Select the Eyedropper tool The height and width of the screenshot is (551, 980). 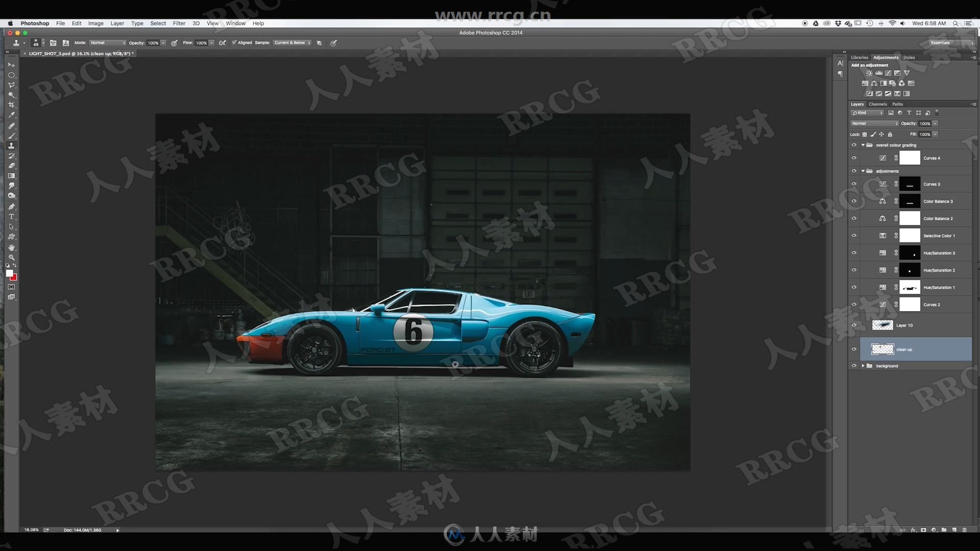click(x=11, y=115)
